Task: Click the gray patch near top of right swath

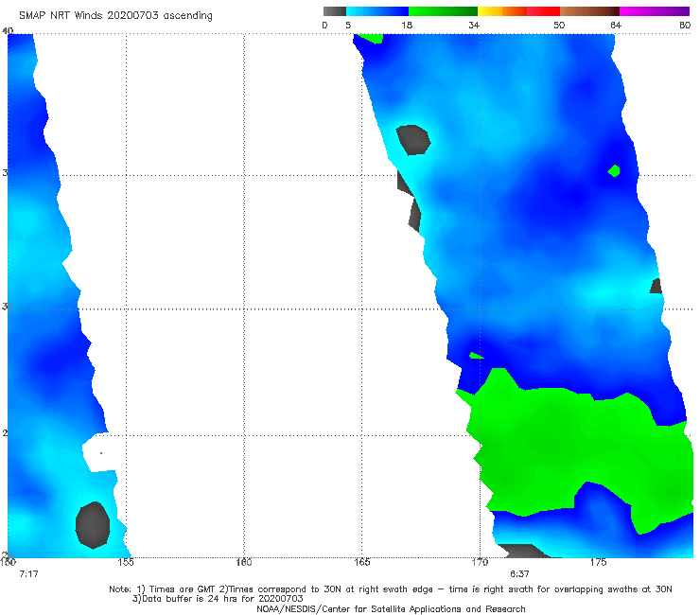Action: tap(413, 140)
